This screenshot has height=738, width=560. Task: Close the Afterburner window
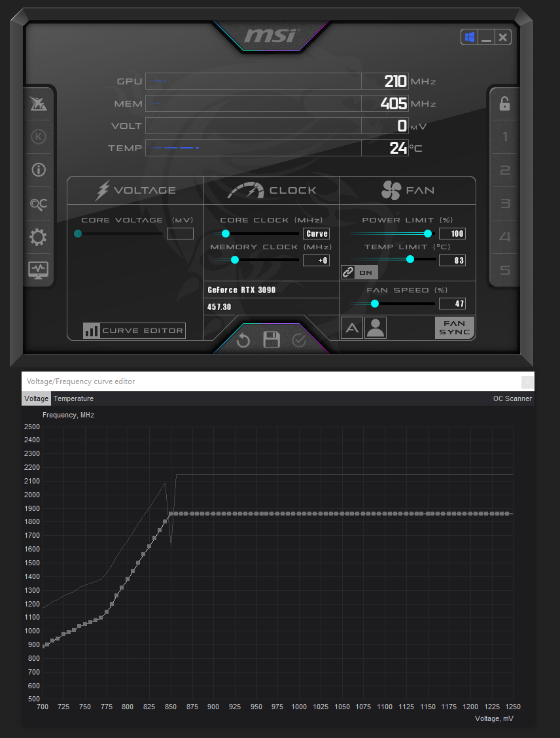502,37
